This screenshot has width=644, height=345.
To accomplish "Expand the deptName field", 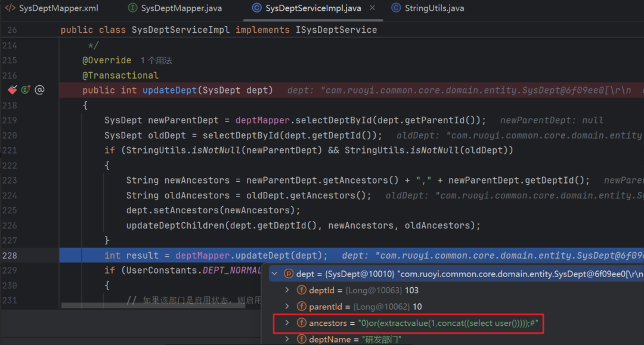I will tap(287, 339).
